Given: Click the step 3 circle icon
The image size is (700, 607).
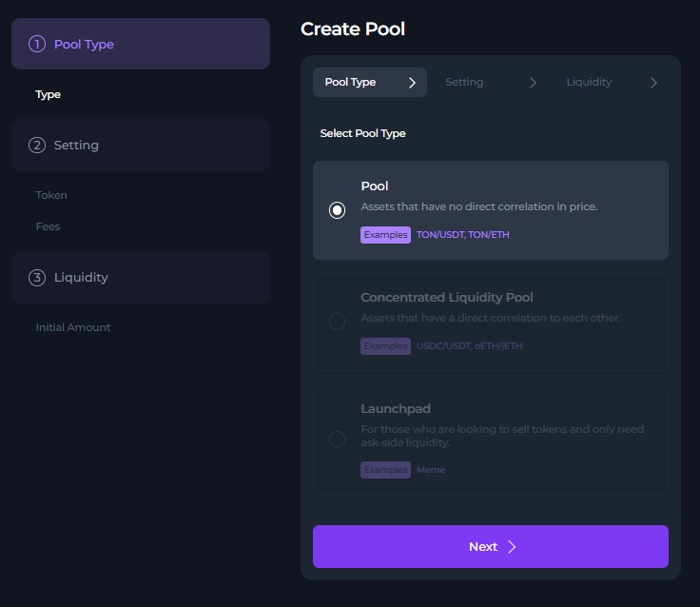Looking at the screenshot, I should tap(37, 278).
